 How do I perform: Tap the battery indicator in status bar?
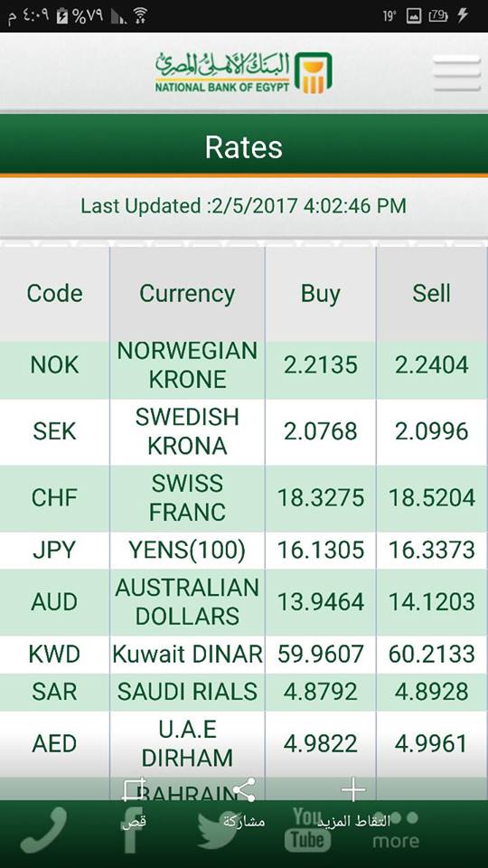(x=437, y=15)
